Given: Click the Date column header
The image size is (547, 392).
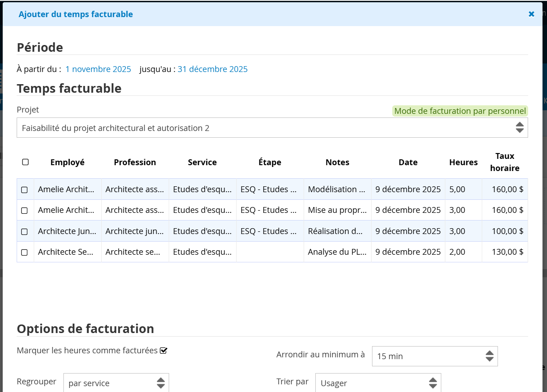Looking at the screenshot, I should 408,162.
